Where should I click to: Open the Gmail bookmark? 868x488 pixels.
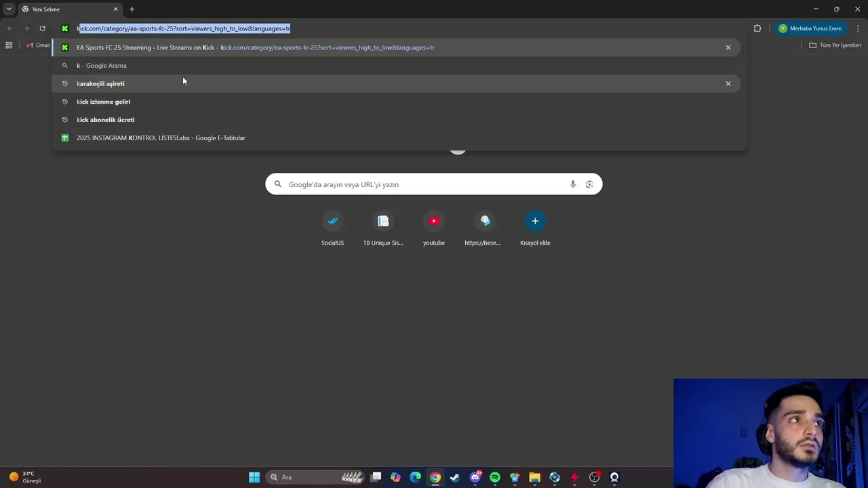(38, 45)
